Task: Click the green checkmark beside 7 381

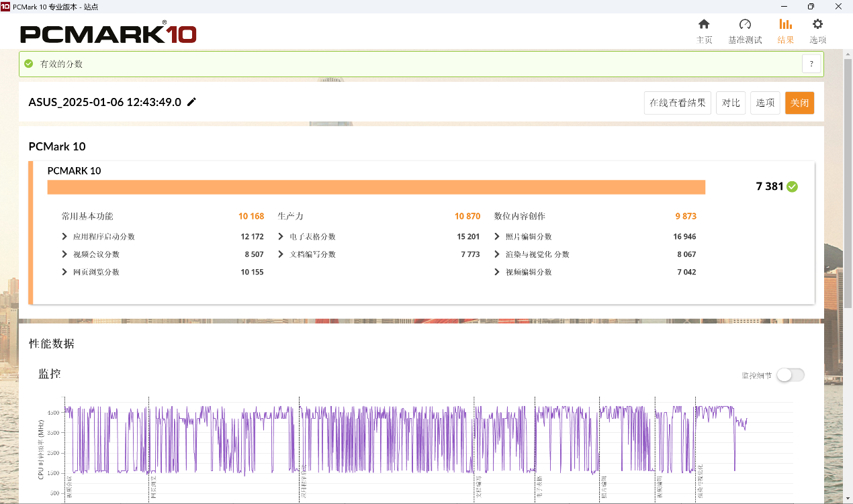Action: tap(793, 187)
